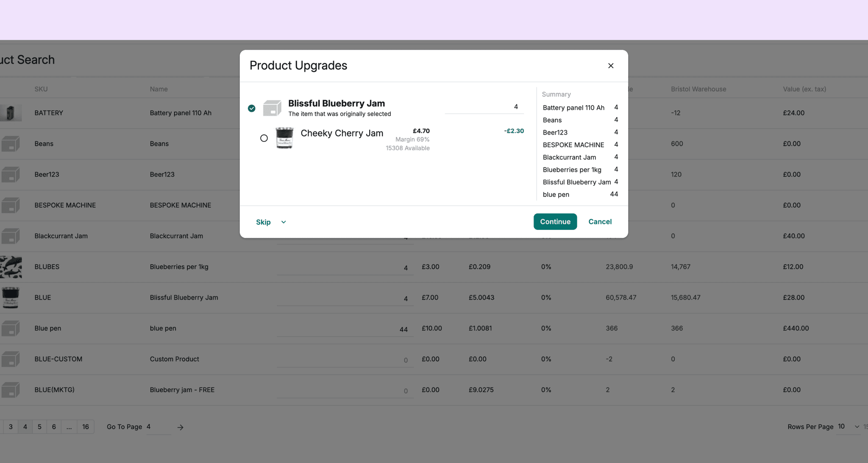
Task: Click the Custom Product quantity field
Action: (345, 360)
